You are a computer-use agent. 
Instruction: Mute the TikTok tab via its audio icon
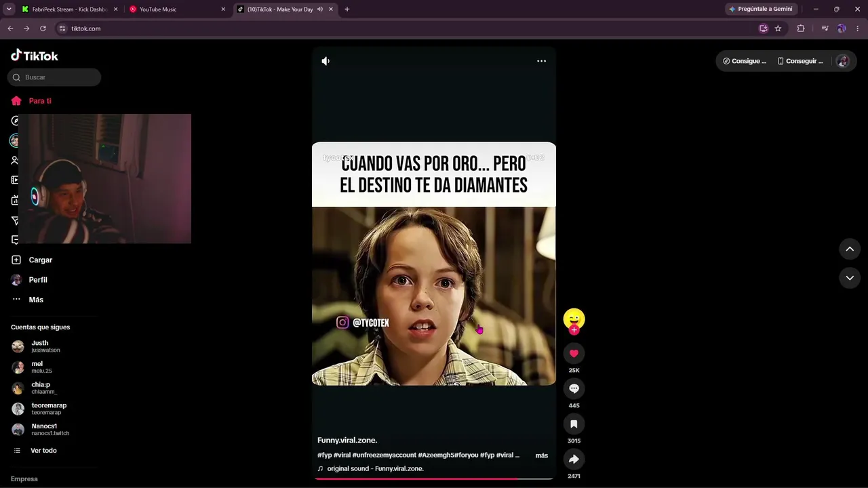pos(320,9)
